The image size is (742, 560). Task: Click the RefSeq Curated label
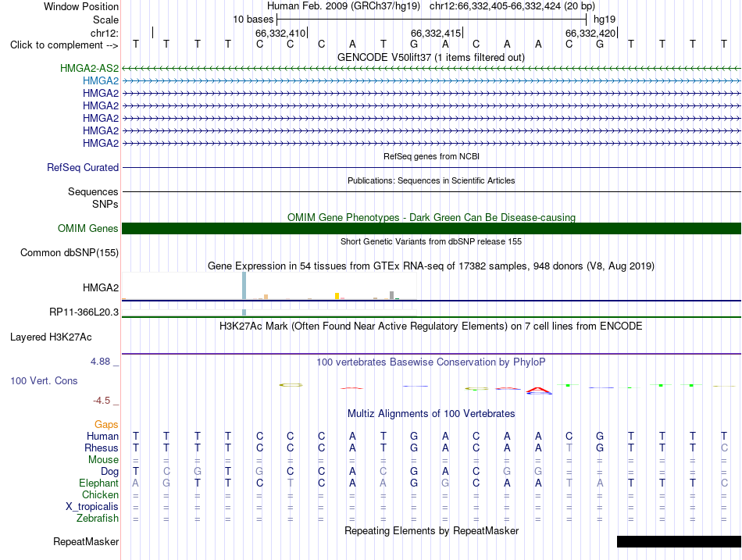click(83, 168)
